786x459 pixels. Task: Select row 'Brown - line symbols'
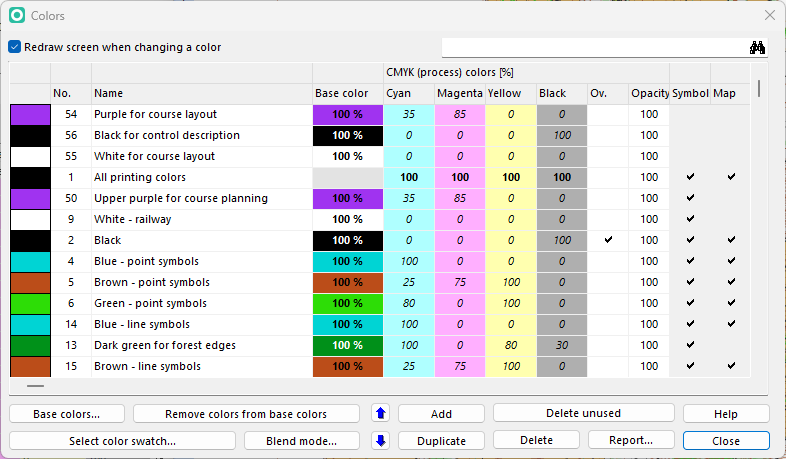click(380, 367)
